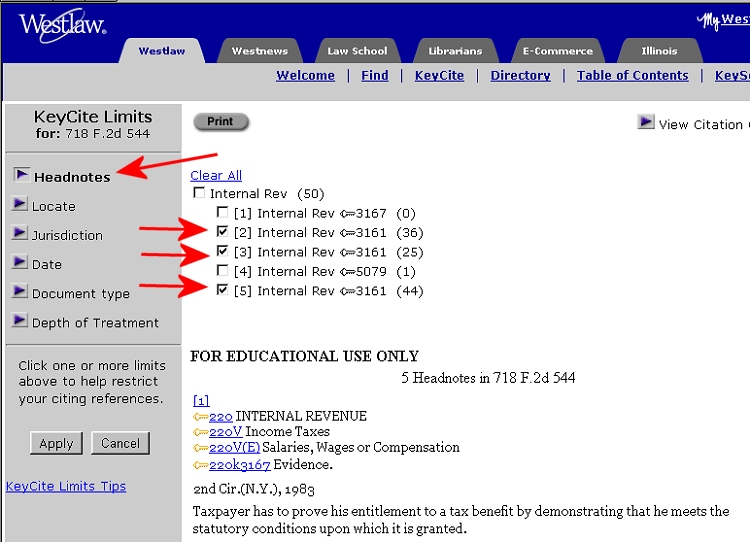Click the Locate arrow icon
Viewport: 750px width, 542px height.
coord(19,204)
